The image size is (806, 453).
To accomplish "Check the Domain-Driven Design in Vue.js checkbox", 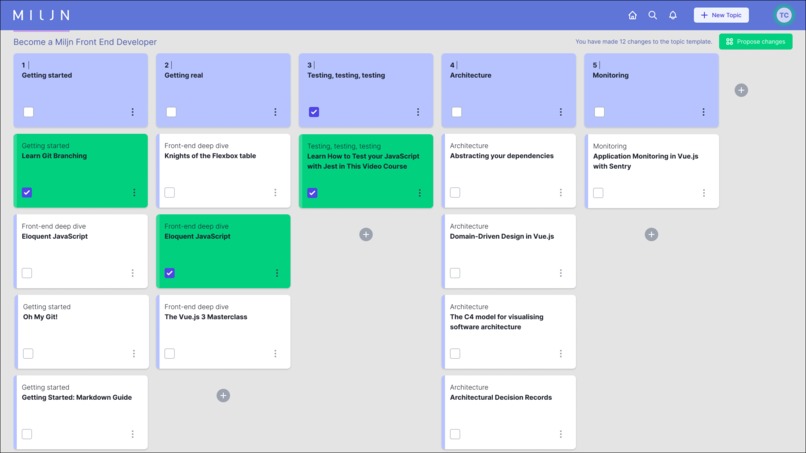I will 455,273.
